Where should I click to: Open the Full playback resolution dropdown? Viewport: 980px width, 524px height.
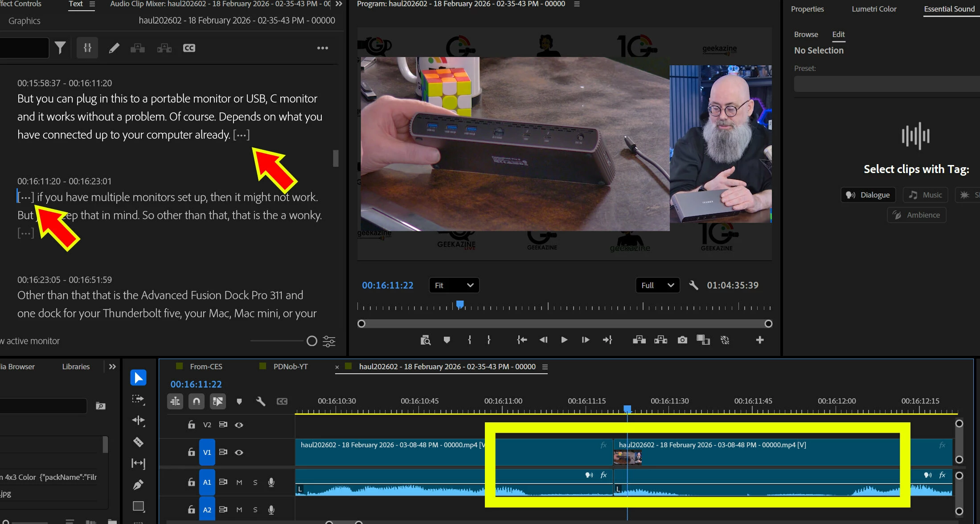[657, 285]
